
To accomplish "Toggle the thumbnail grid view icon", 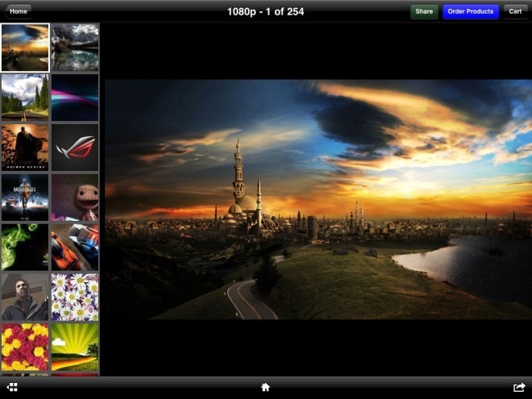I will pyautogui.click(x=12, y=387).
